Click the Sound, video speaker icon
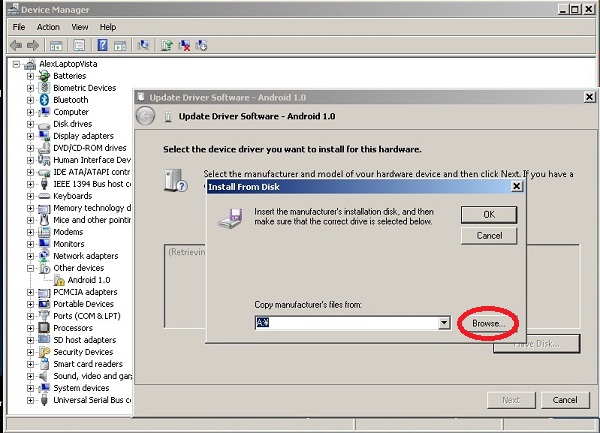The height and width of the screenshot is (433, 600). tap(44, 376)
